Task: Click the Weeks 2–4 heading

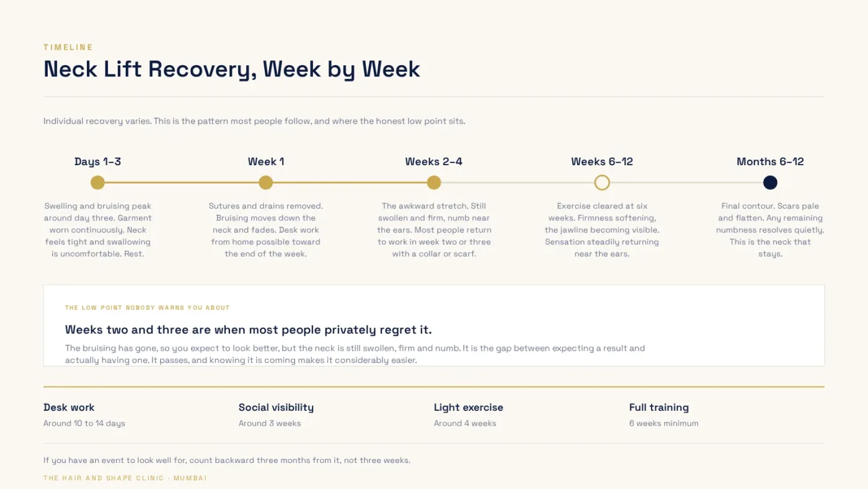Action: [x=434, y=161]
